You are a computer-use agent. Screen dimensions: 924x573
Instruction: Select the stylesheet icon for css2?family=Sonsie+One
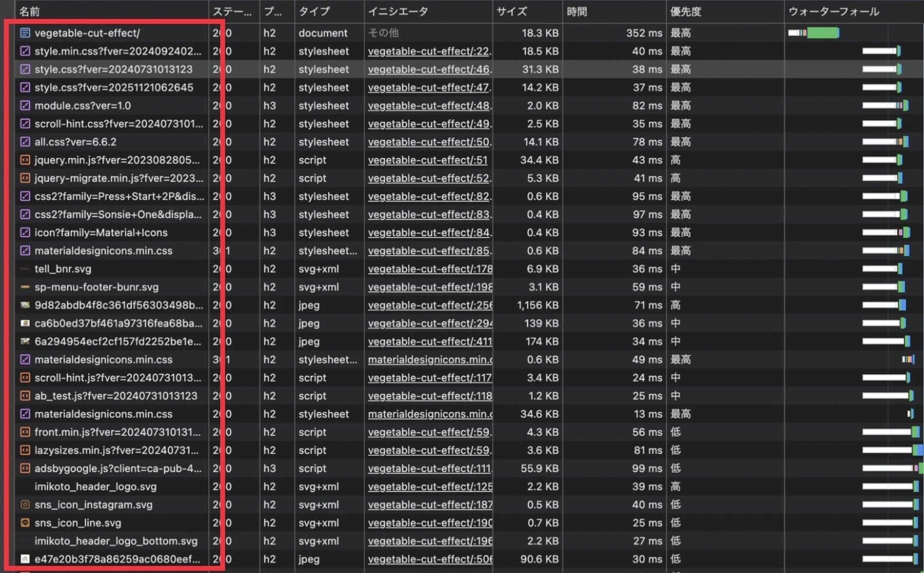(x=25, y=214)
